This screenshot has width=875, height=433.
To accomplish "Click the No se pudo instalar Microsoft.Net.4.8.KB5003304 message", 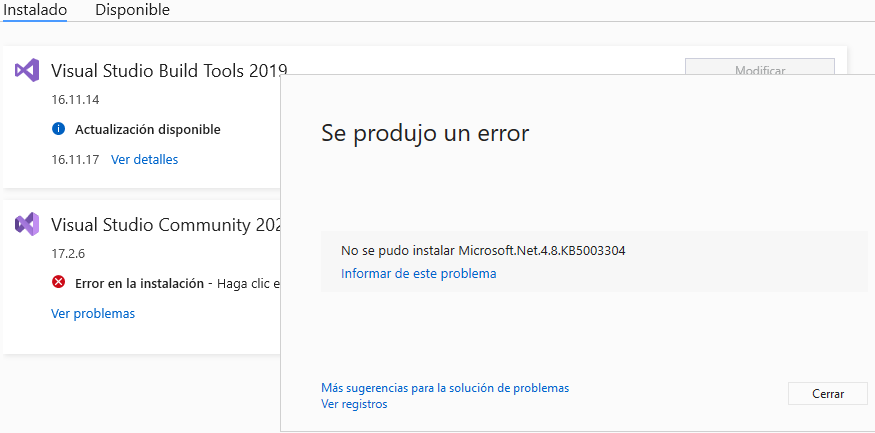I will tap(483, 251).
